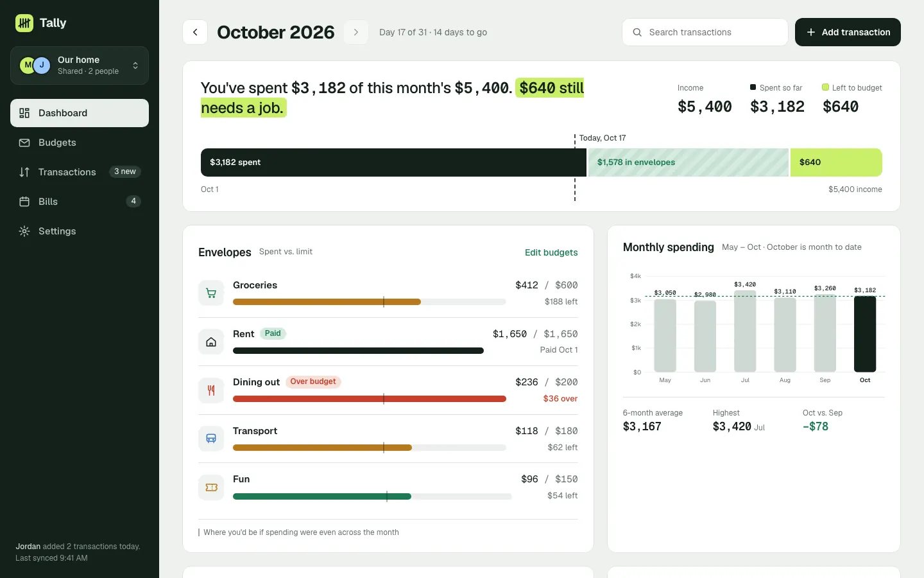The width and height of the screenshot is (924, 578).
Task: Click the Bills count badge 4
Action: tap(133, 201)
